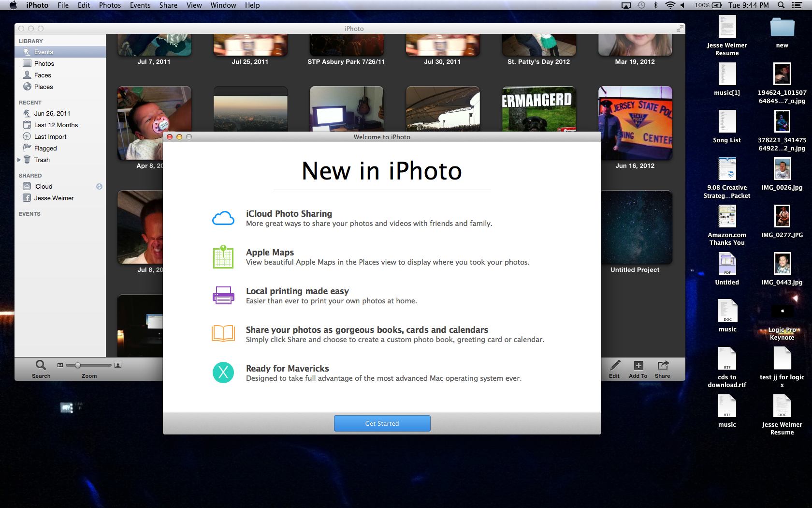Click the Time Machine menu bar icon
812x508 pixels.
[641, 5]
